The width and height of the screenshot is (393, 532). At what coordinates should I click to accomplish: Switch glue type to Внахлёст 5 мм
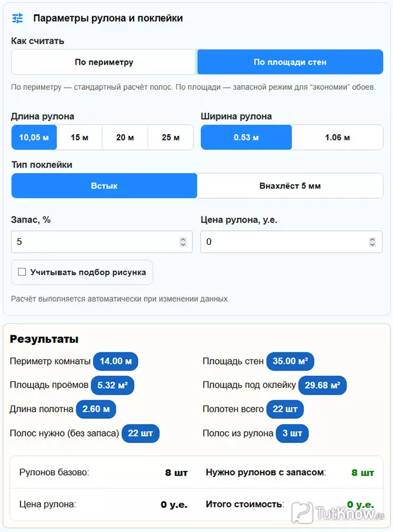[x=290, y=186]
